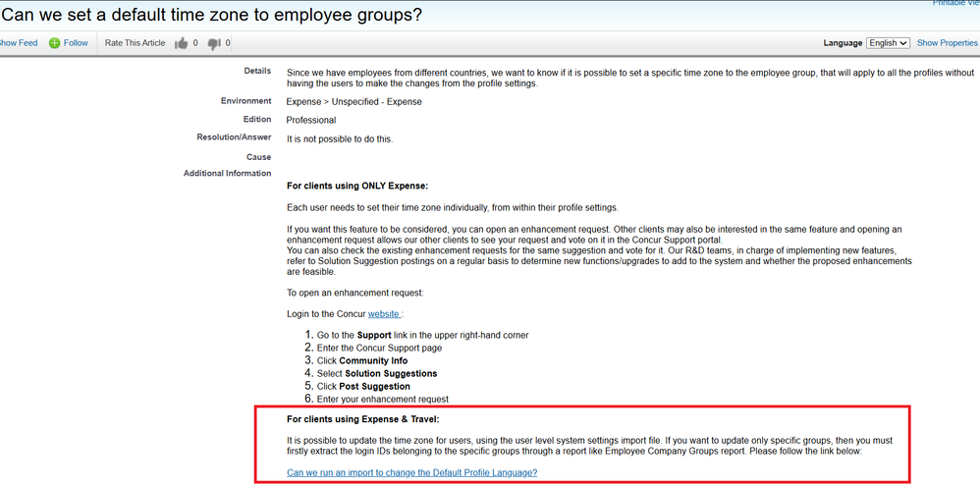
Task: Click the 'Rate This Article' label
Action: (x=135, y=43)
